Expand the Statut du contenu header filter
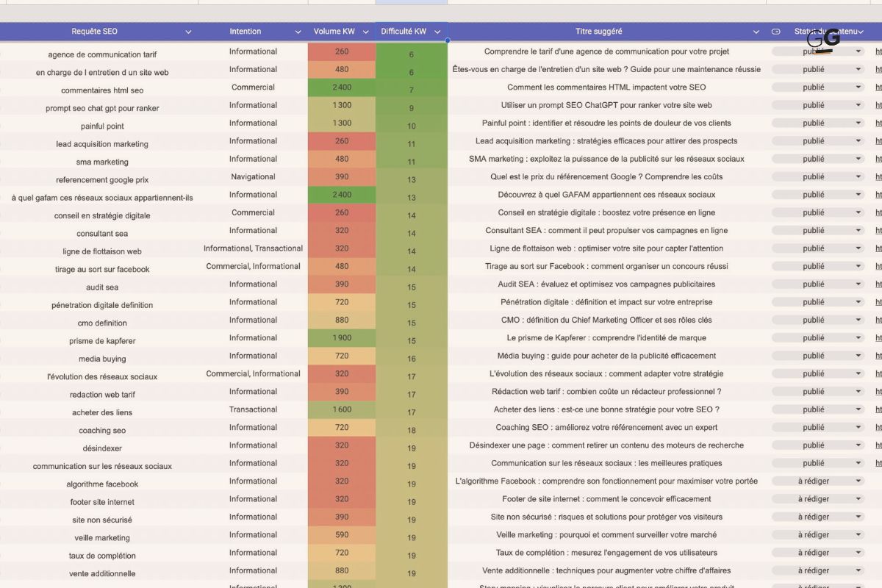 pyautogui.click(x=861, y=32)
